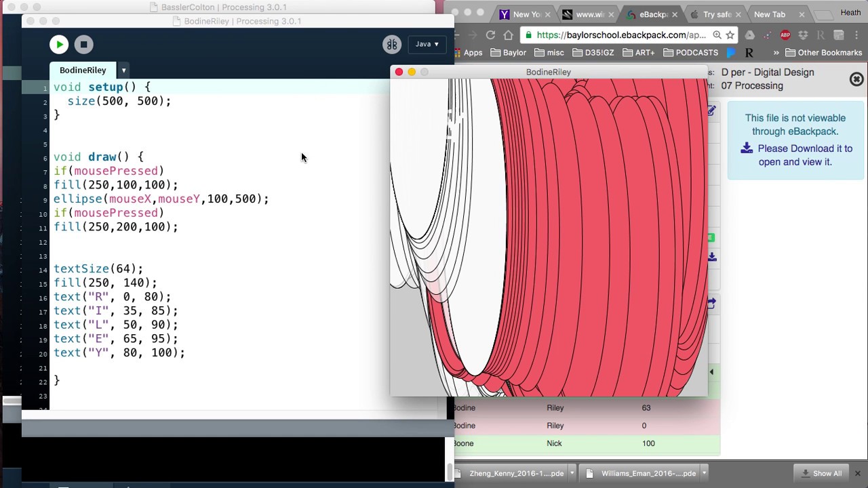Open the Other Bookmarks folder
Viewport: 868px width, 488px height.
point(824,53)
